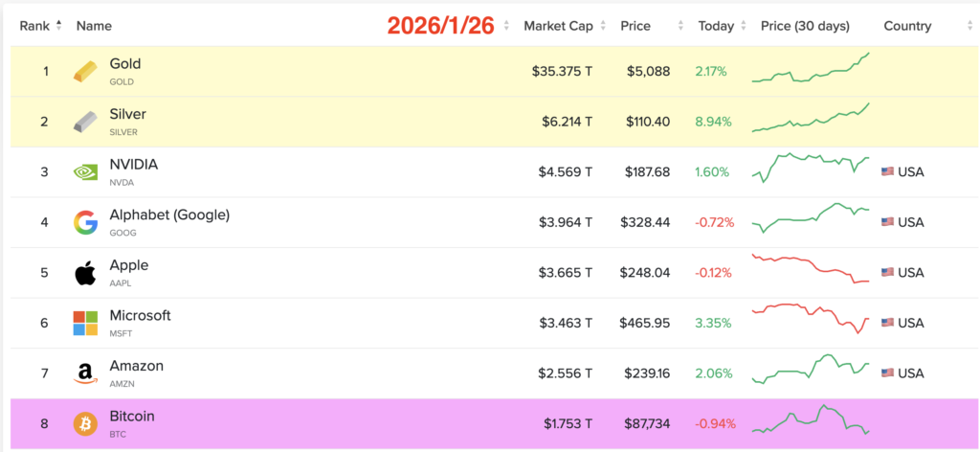Click the NVIDIA logo icon
This screenshot has width=980, height=452.
(x=85, y=172)
